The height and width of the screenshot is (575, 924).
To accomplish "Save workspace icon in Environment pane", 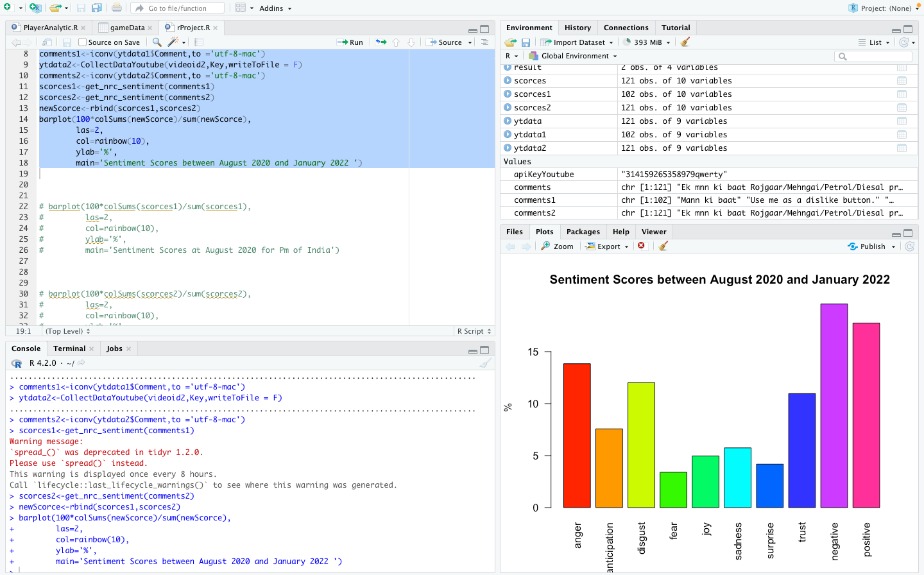I will [x=526, y=42].
